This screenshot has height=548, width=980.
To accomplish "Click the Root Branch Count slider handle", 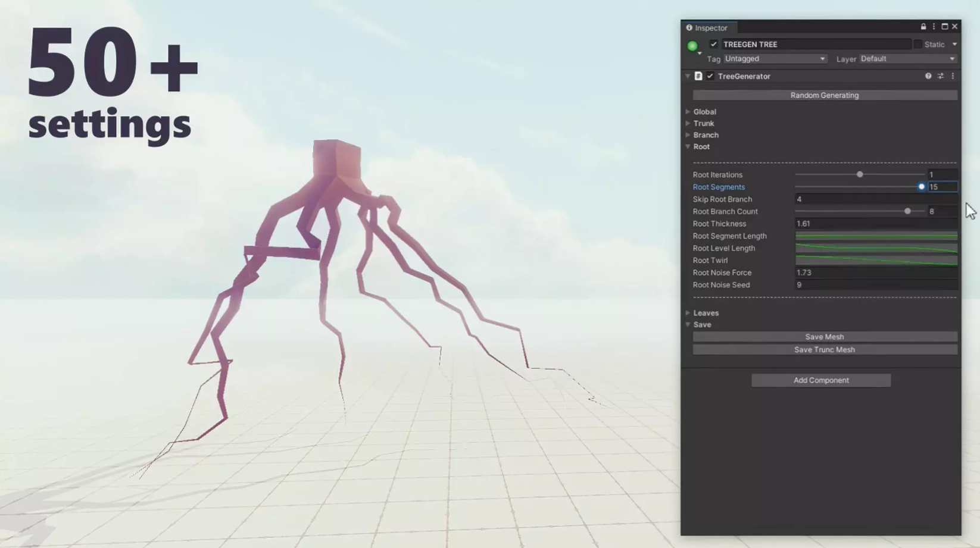I will (x=907, y=211).
